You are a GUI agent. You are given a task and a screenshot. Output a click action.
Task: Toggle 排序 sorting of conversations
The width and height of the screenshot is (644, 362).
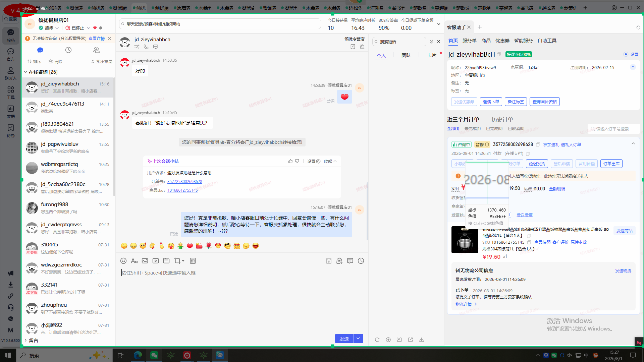click(x=35, y=61)
